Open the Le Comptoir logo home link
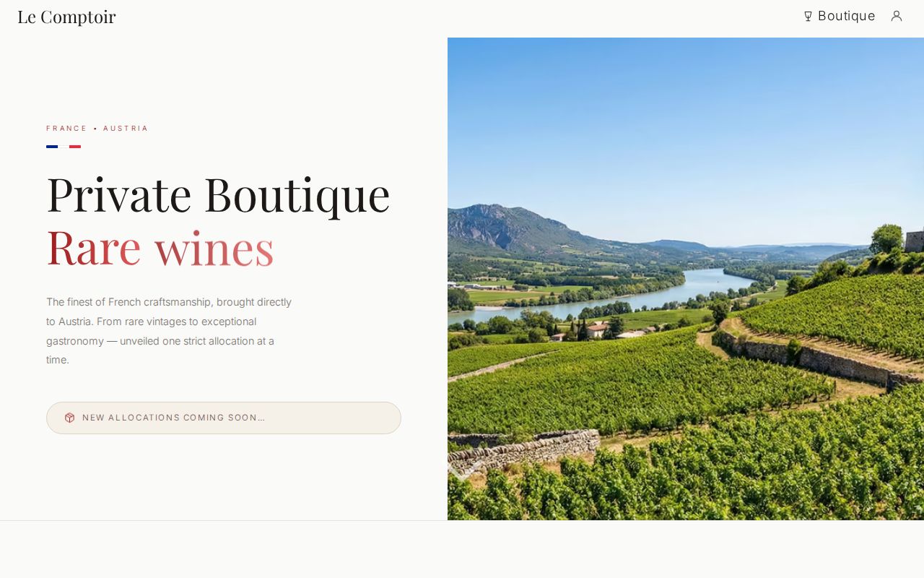924x578 pixels. [x=66, y=17]
